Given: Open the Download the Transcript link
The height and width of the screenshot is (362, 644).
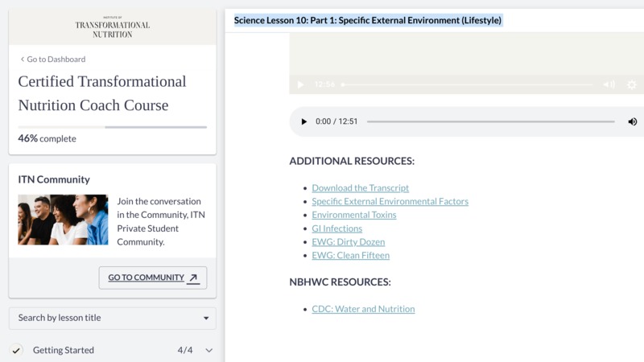Looking at the screenshot, I should click(x=360, y=188).
